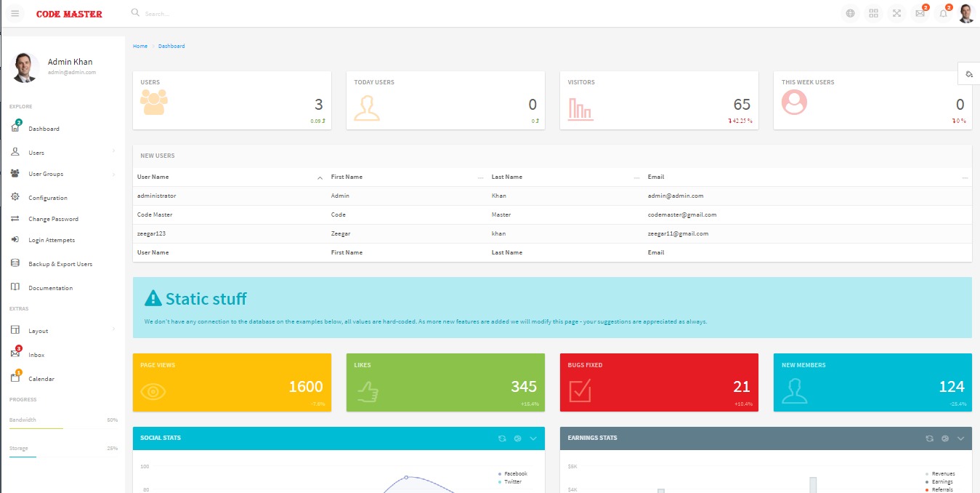980x493 pixels.
Task: Open the grid apps icon in the header
Action: (x=873, y=13)
